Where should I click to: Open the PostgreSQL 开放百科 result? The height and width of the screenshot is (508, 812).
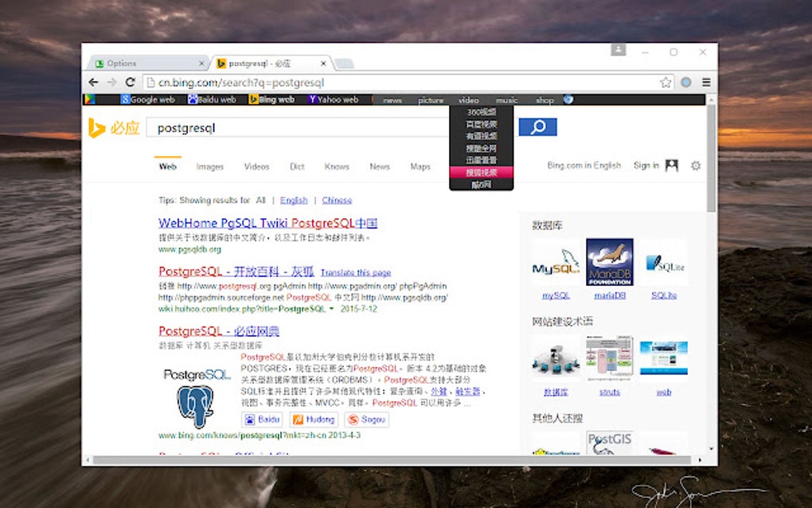[236, 272]
